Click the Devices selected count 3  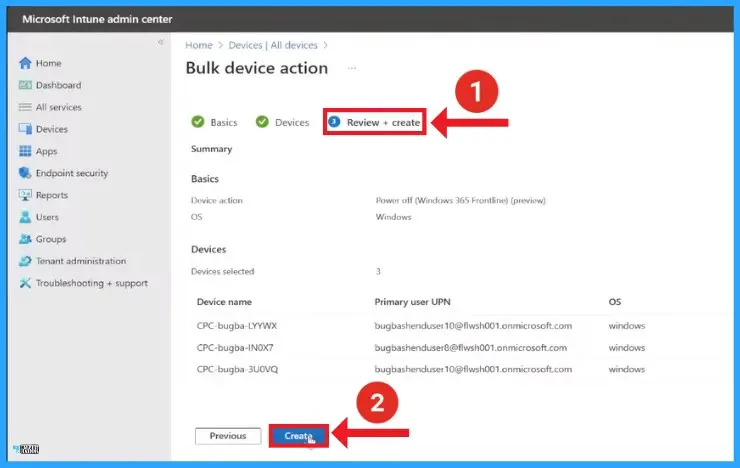[x=378, y=271]
